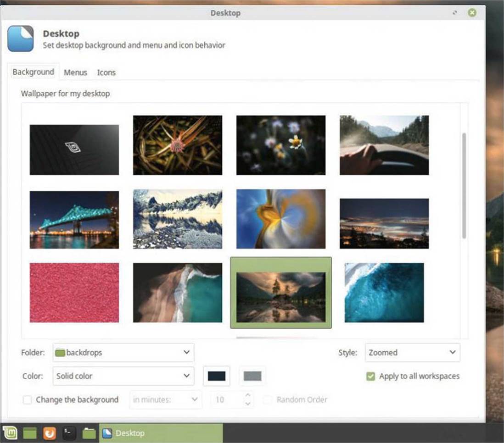
Task: Switch to the Menus tab
Action: click(x=75, y=72)
